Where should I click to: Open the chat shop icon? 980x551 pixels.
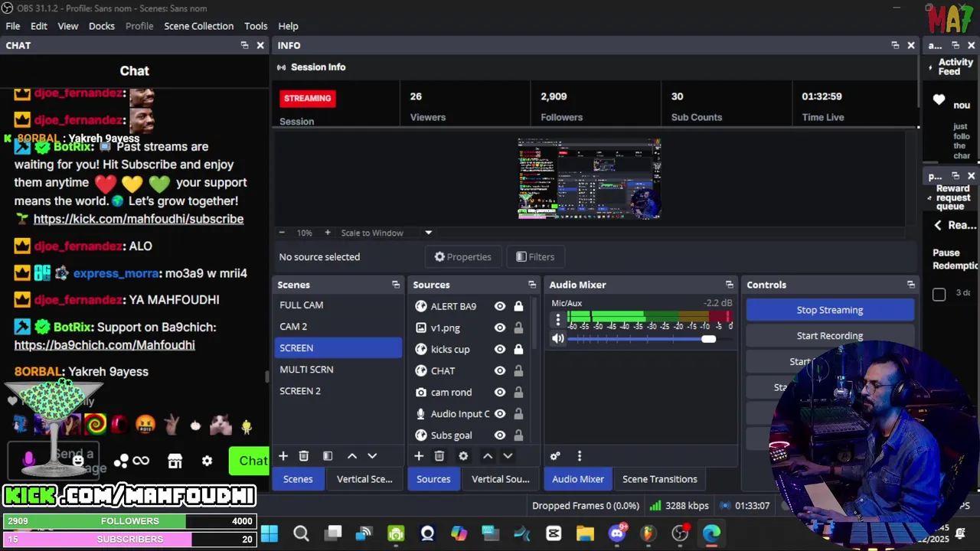pos(175,461)
